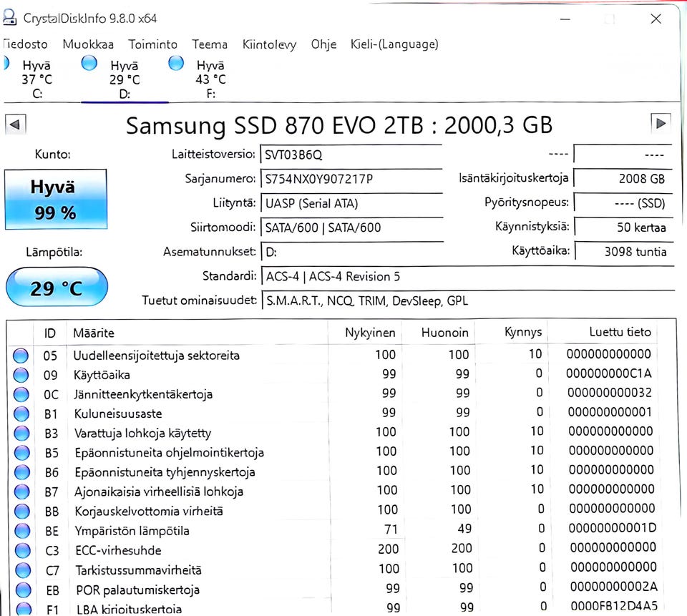Click status orb for attribute 0C
687x616 pixels.
coord(21,394)
